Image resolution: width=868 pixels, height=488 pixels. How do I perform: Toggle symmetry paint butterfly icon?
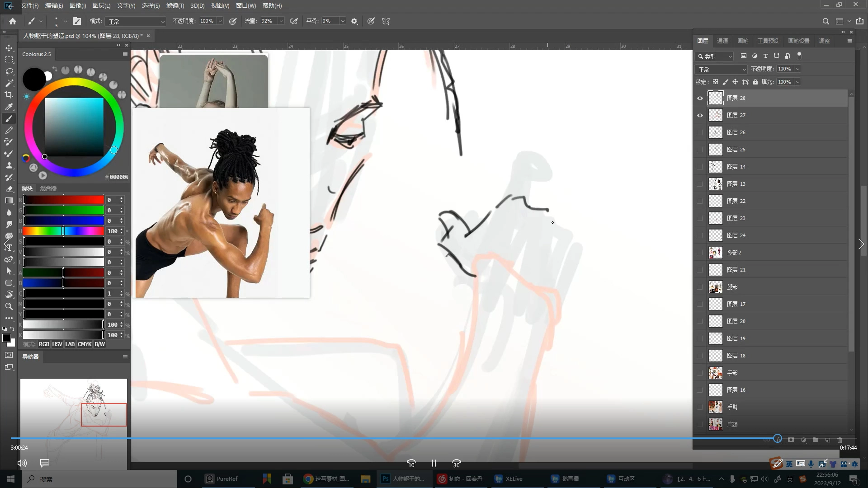pos(386,21)
